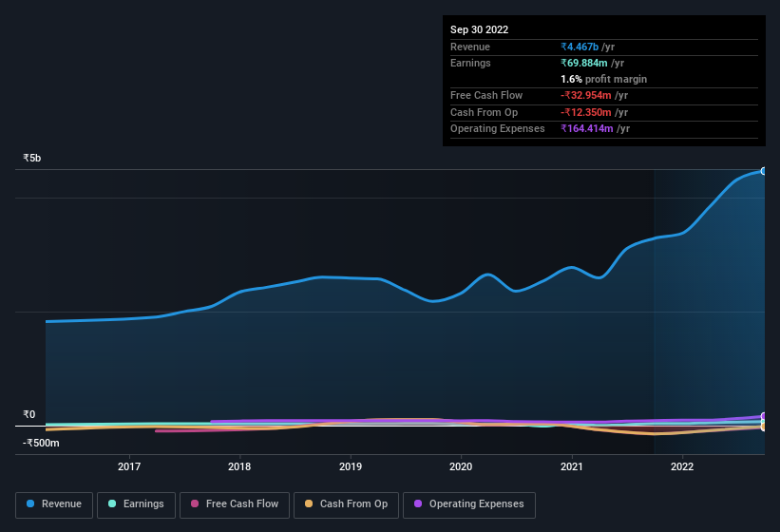
Task: Click the 2021 x-axis label
Action: tap(572, 466)
